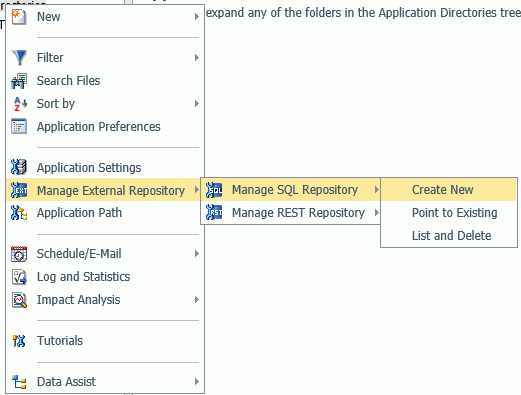Expand the Sort by submenu arrow
This screenshot has height=395, width=521.
pyautogui.click(x=197, y=104)
